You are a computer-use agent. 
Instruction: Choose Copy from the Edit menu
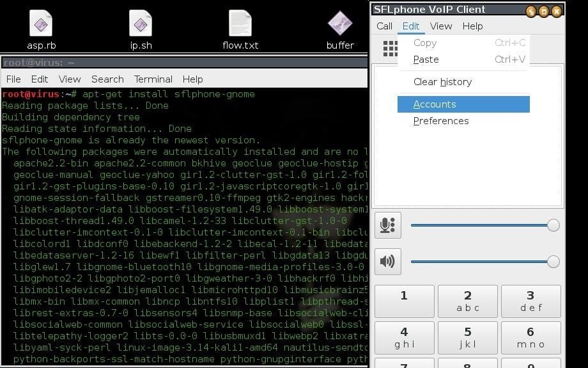click(x=463, y=43)
